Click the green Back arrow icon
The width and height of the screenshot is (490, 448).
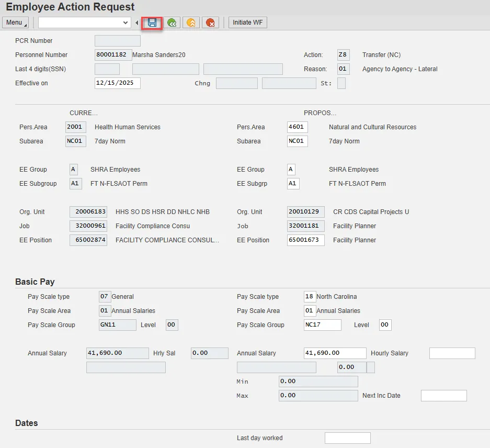[x=172, y=23]
